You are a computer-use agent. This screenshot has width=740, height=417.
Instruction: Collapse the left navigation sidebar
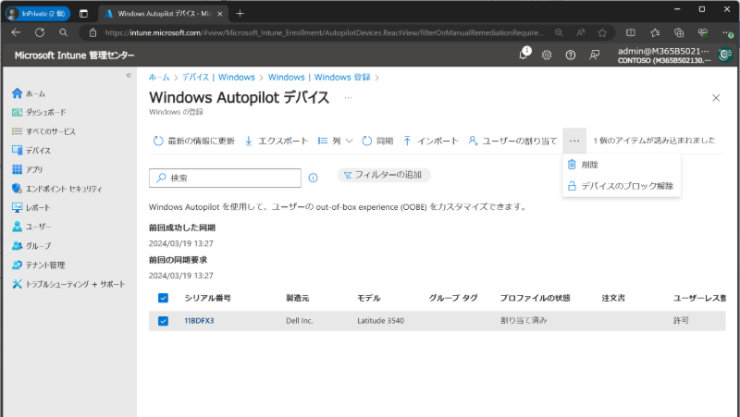pos(128,75)
